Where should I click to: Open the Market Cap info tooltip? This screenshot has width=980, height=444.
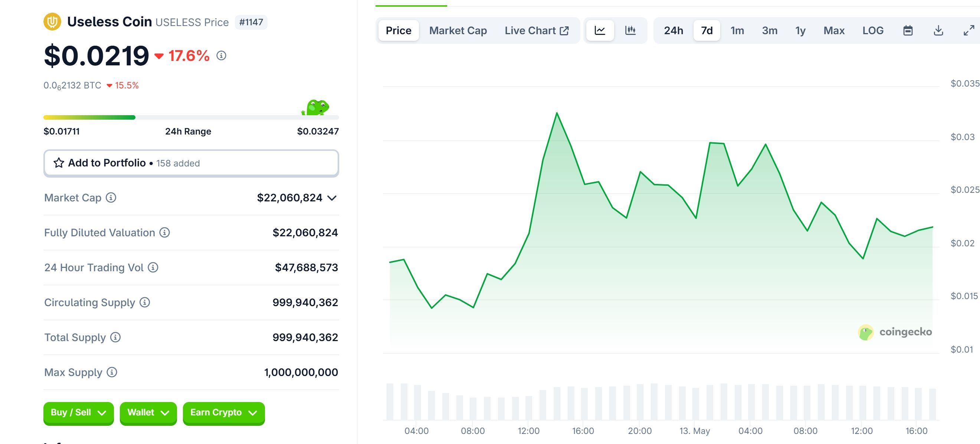tap(110, 198)
